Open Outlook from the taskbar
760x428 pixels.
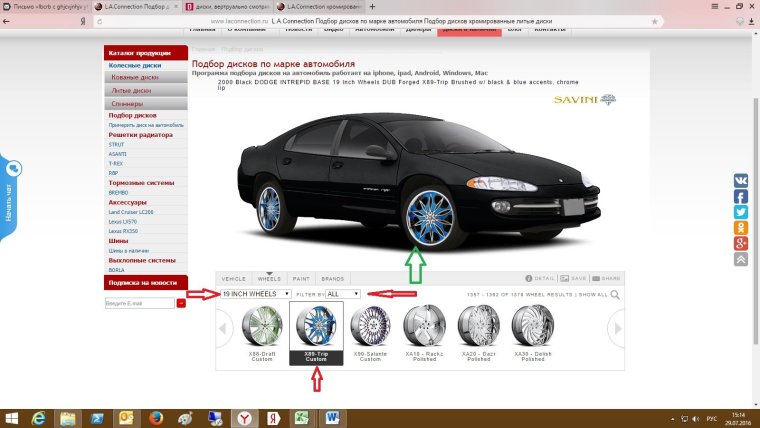tap(126, 418)
